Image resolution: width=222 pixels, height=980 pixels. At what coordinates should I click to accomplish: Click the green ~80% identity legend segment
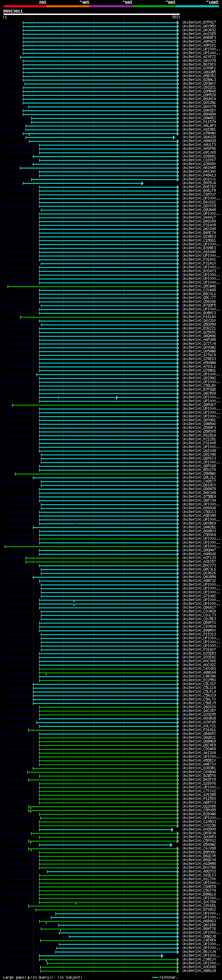coord(154,7)
